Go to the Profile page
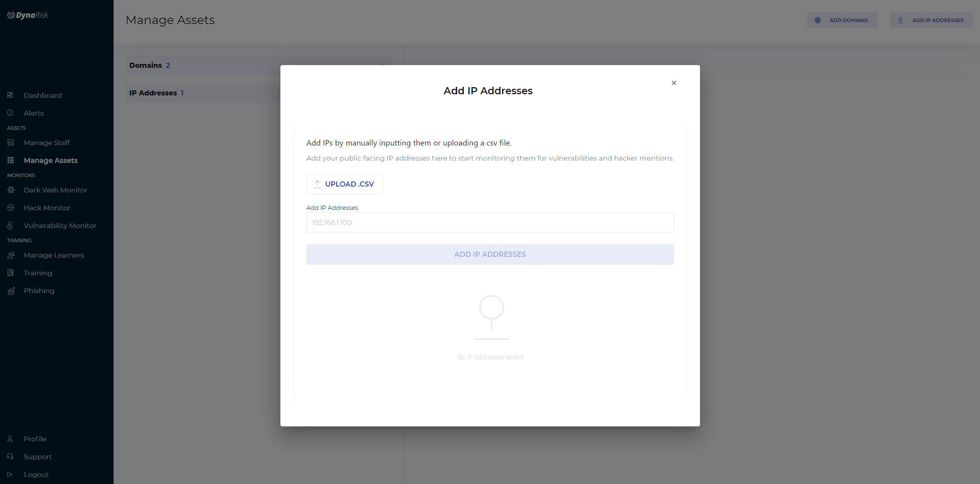The image size is (980, 484). pos(35,439)
